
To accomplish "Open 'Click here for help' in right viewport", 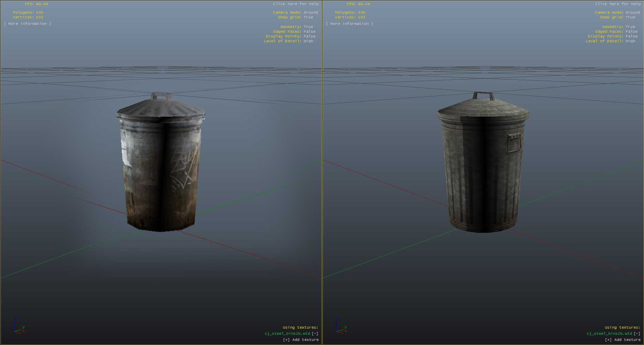I will [x=617, y=4].
